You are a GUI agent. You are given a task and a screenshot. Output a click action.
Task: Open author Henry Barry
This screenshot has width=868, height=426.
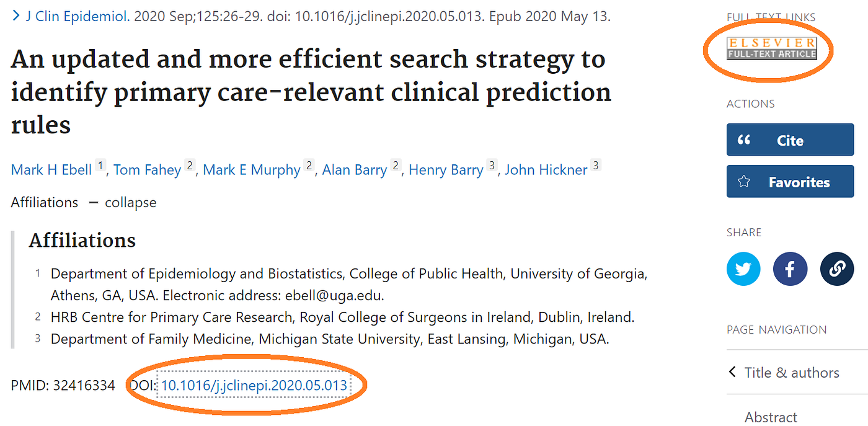tap(445, 169)
